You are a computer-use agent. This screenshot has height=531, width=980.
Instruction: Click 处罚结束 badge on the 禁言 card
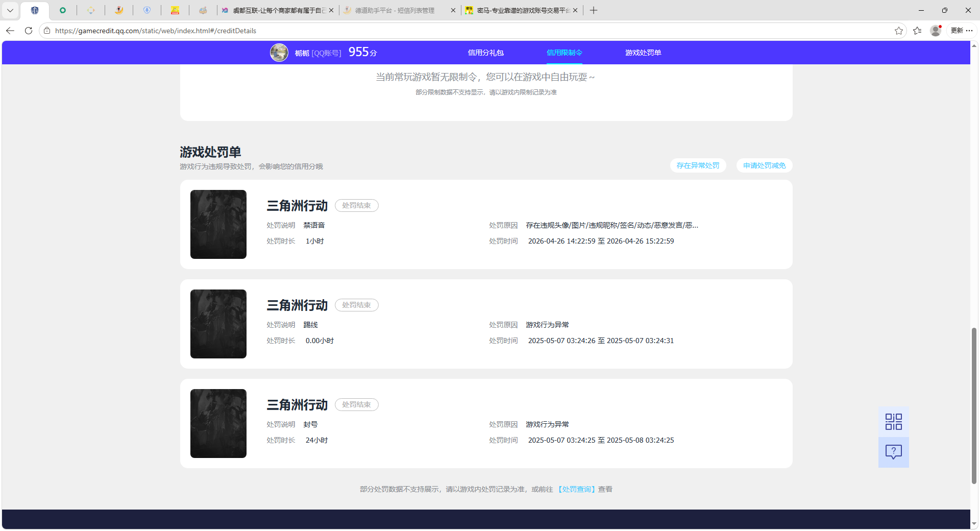point(357,205)
